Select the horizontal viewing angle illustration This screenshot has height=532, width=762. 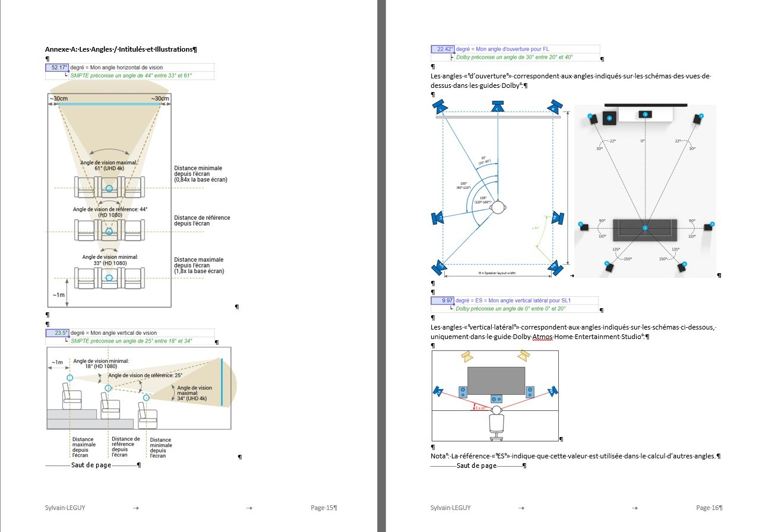click(x=109, y=200)
